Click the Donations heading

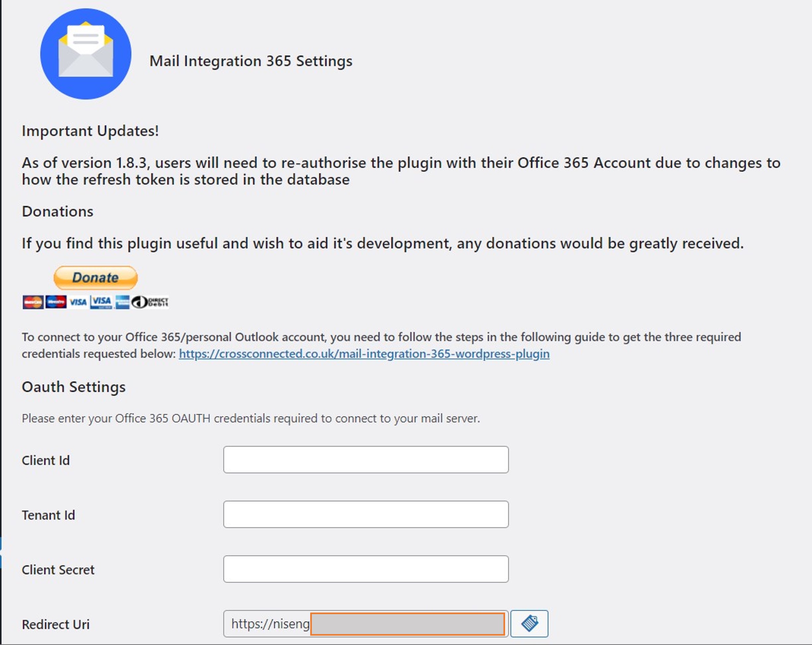coord(58,211)
